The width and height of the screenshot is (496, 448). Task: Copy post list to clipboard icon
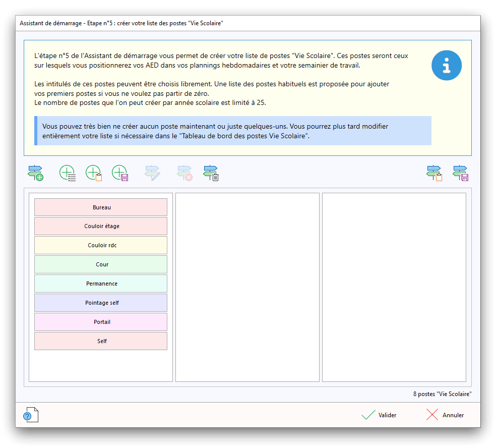(434, 173)
